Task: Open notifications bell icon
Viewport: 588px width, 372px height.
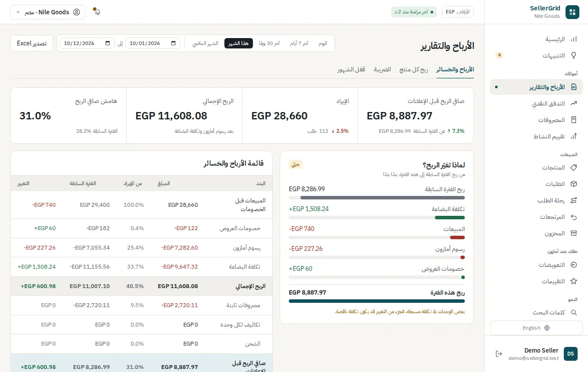Action: coord(97,12)
